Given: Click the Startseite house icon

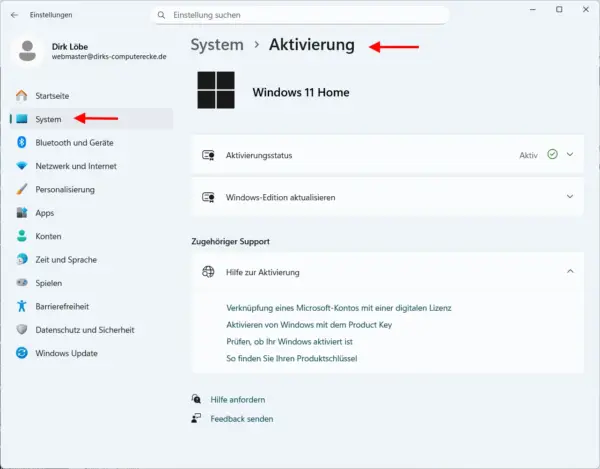Looking at the screenshot, I should click(22, 96).
